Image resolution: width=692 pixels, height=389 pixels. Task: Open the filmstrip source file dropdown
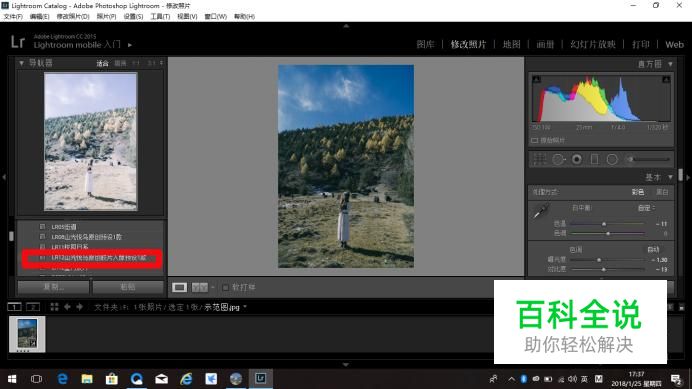click(245, 307)
